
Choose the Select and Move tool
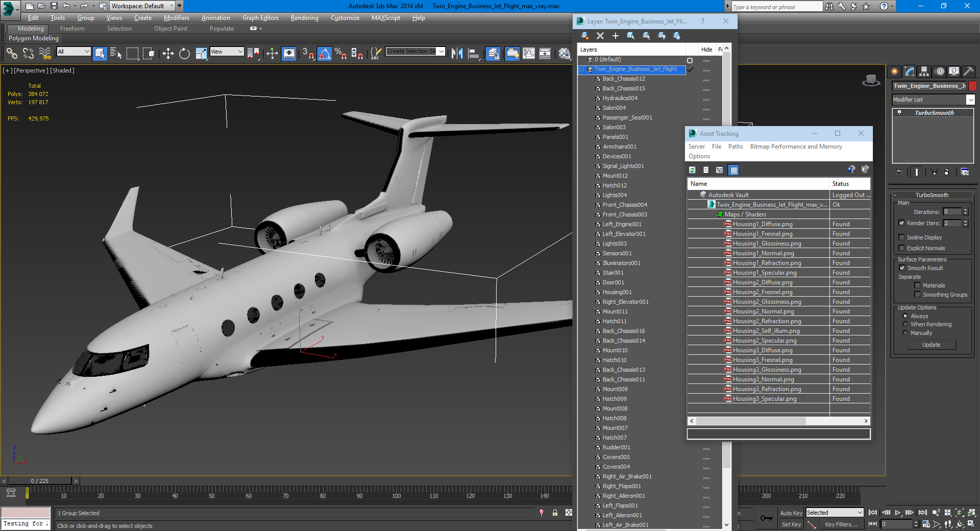168,53
